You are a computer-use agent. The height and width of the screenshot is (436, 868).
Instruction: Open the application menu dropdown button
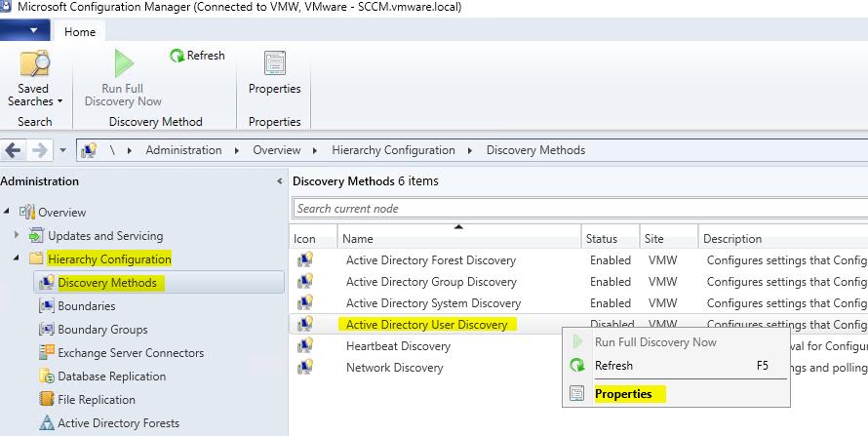click(x=32, y=31)
